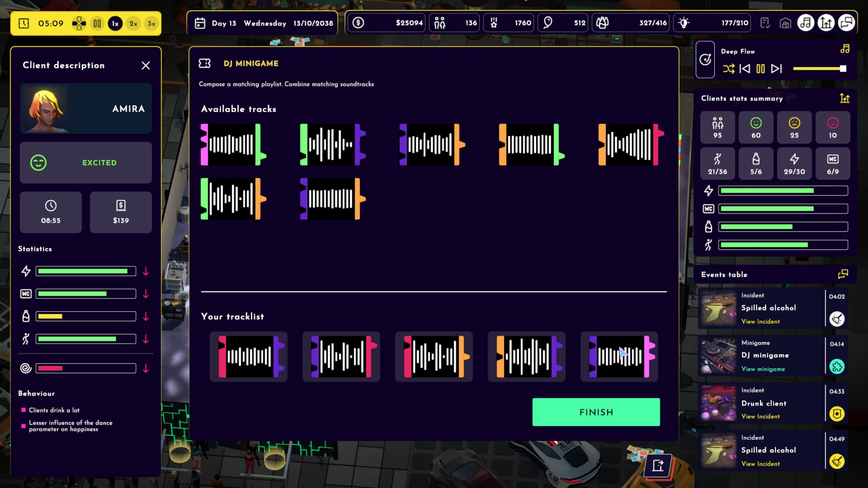Open events chat icon in top bar
This screenshot has width=868, height=488.
(846, 23)
